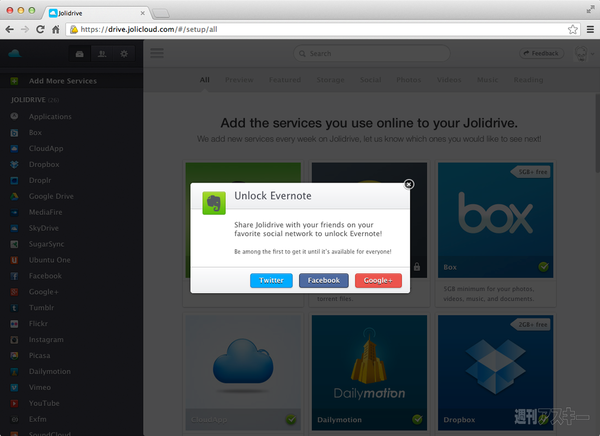
Task: Open Dailymotion in the sidebar
Action: pyautogui.click(x=72, y=371)
